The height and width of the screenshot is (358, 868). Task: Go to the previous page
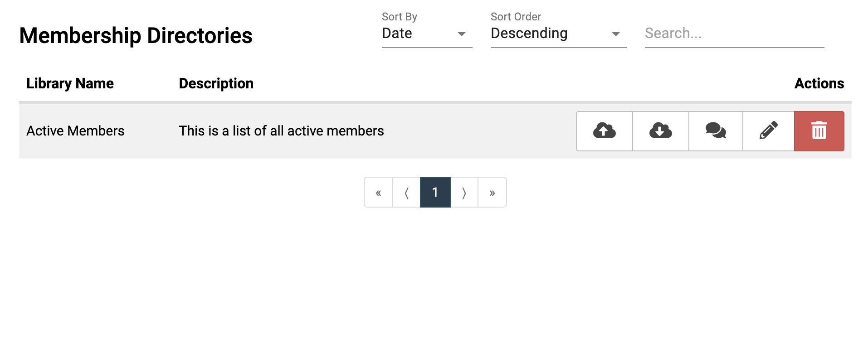tap(406, 193)
